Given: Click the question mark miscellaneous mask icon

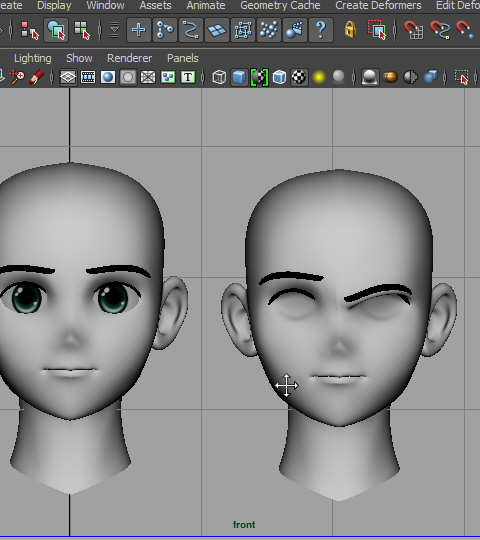Looking at the screenshot, I should [x=321, y=30].
